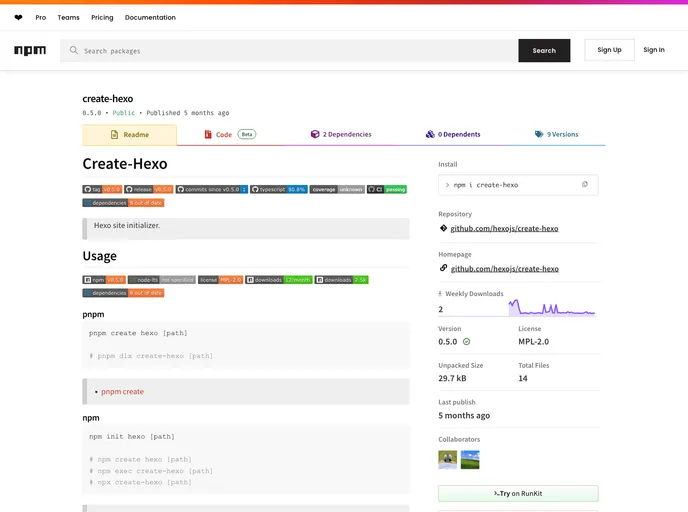Click the license MPL-2.0 badge

(x=220, y=279)
